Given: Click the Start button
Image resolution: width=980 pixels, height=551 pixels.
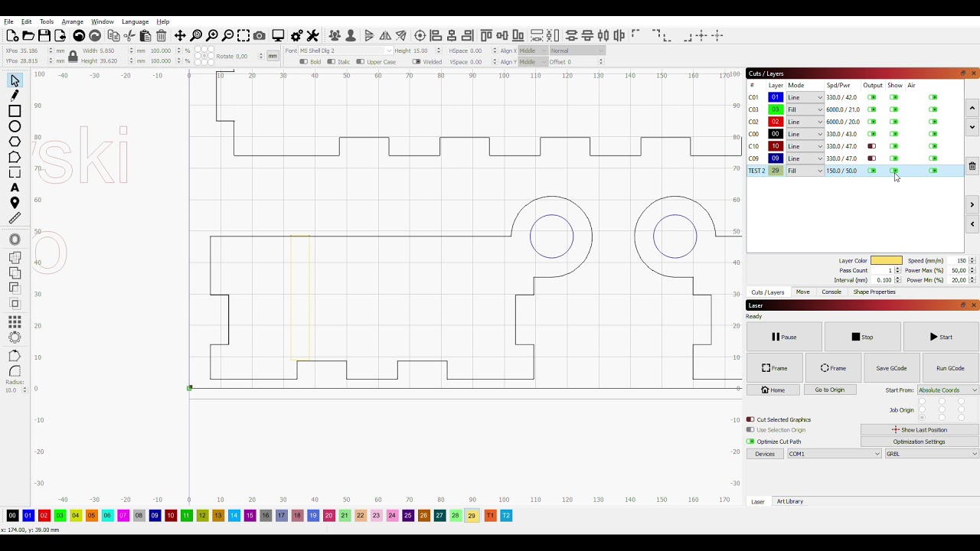Looking at the screenshot, I should 941,337.
